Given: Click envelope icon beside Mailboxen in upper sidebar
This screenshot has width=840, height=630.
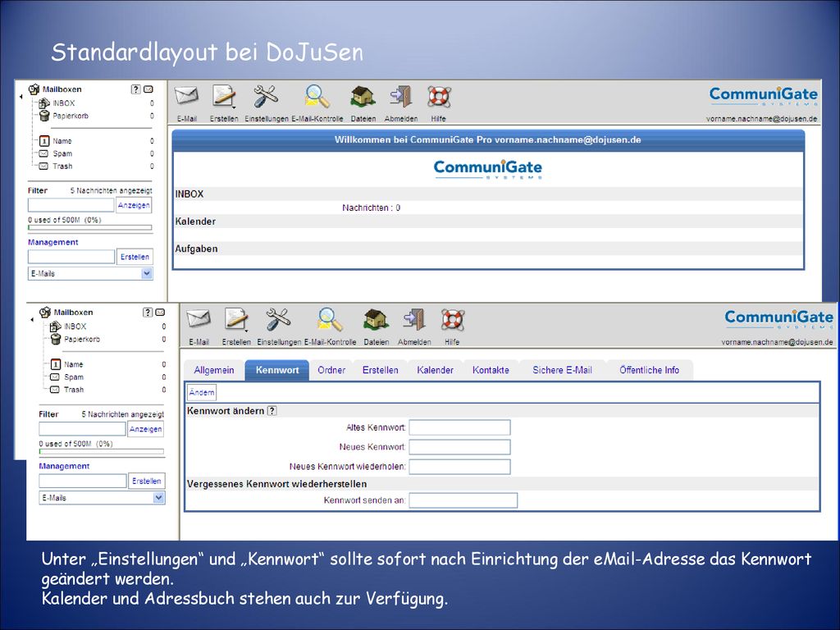Looking at the screenshot, I should [x=148, y=89].
